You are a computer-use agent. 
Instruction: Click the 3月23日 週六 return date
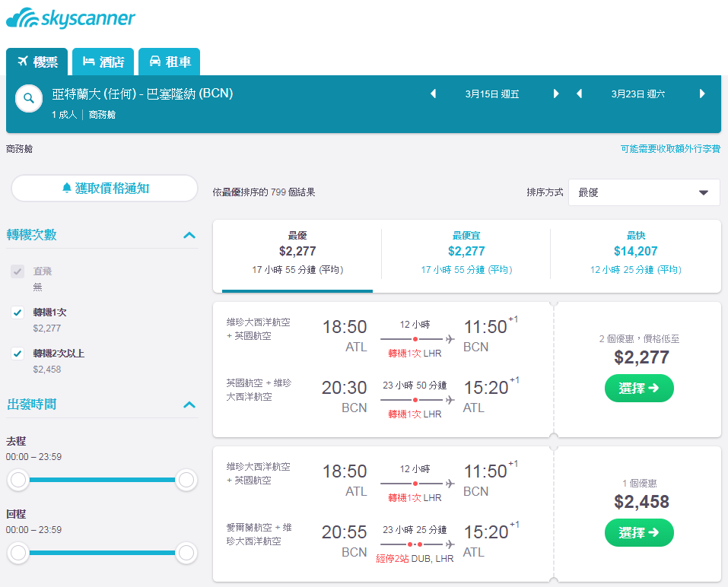(x=638, y=94)
